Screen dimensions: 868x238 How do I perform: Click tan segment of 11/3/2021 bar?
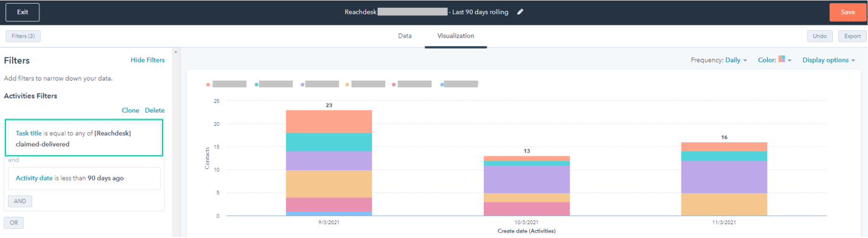[724, 204]
